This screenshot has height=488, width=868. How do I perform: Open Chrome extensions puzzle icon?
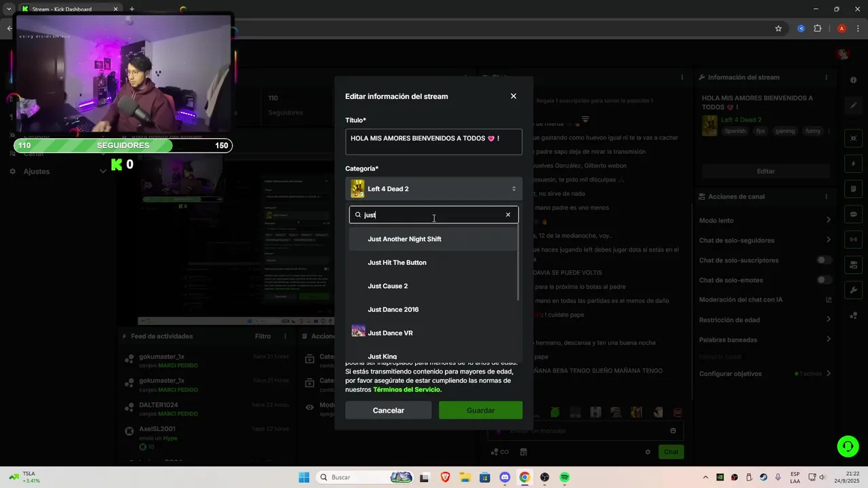(x=817, y=28)
